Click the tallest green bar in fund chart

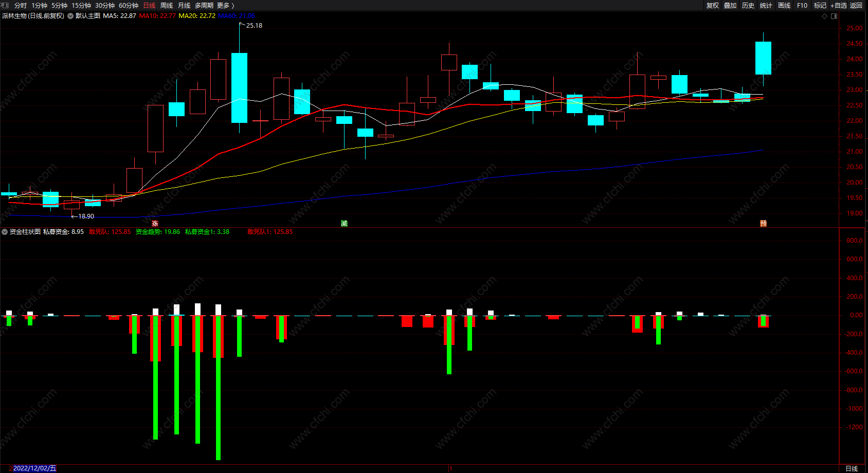pos(219,388)
